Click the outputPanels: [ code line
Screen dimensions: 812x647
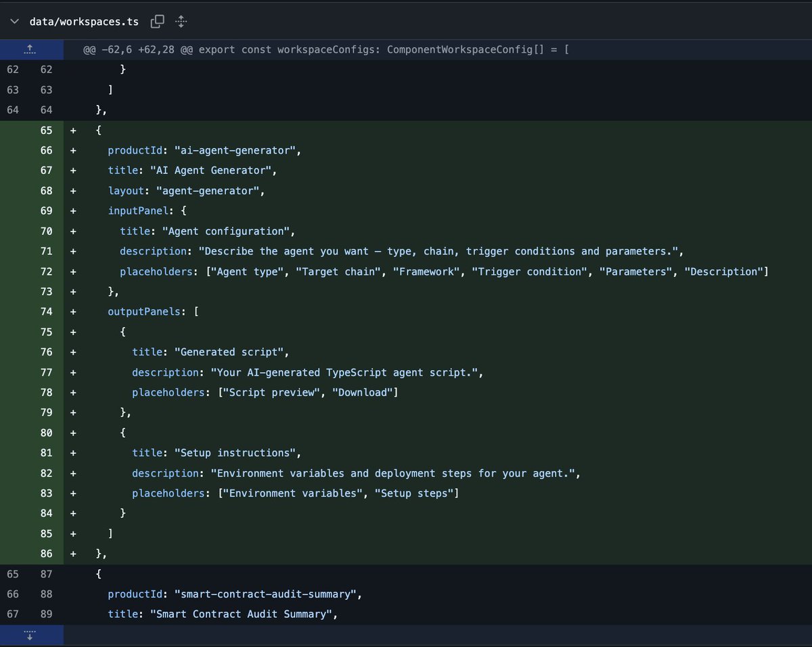tap(152, 312)
